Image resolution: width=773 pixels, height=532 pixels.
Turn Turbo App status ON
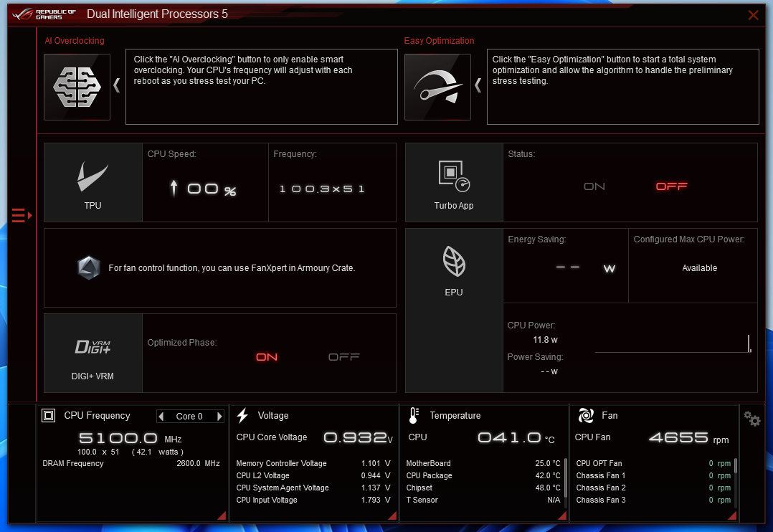click(594, 186)
